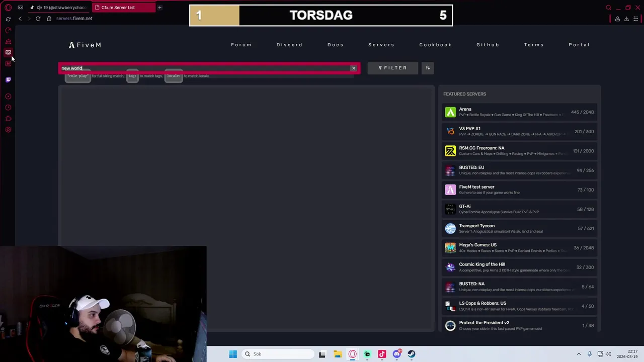Open Twitch from the sidebar

[8, 79]
